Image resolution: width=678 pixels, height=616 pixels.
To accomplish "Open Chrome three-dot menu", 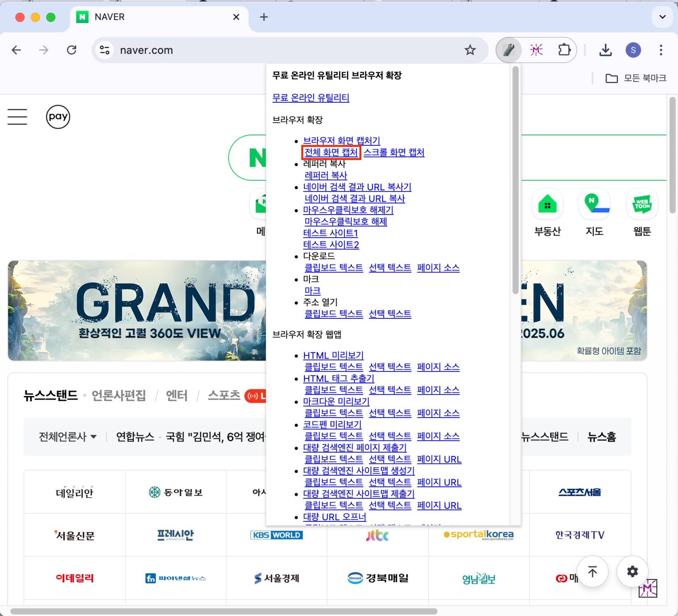I will pyautogui.click(x=661, y=50).
